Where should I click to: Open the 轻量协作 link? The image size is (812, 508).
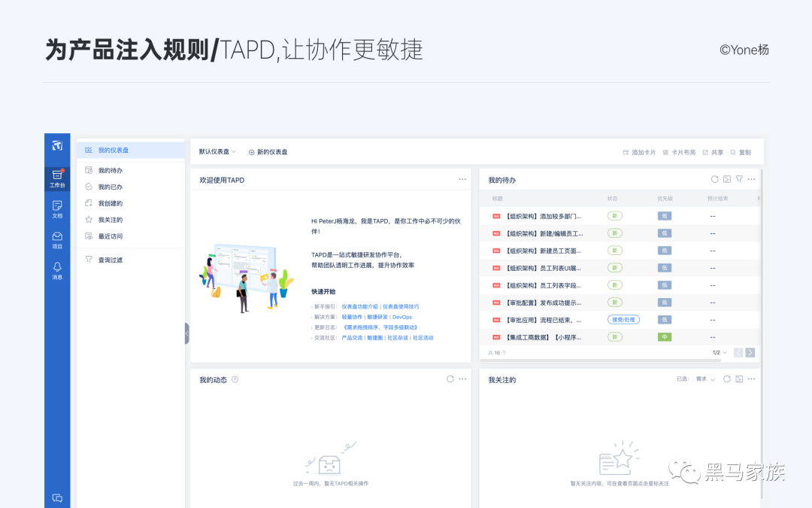click(352, 318)
